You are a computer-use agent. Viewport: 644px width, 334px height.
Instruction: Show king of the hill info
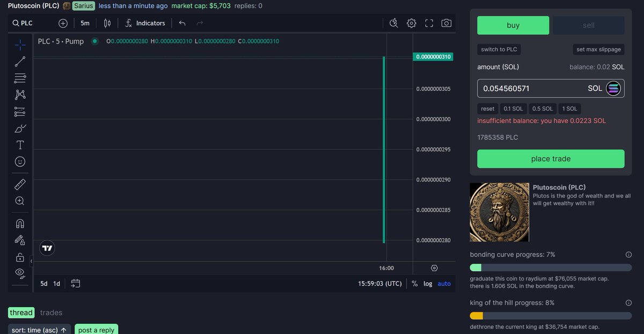[628, 303]
